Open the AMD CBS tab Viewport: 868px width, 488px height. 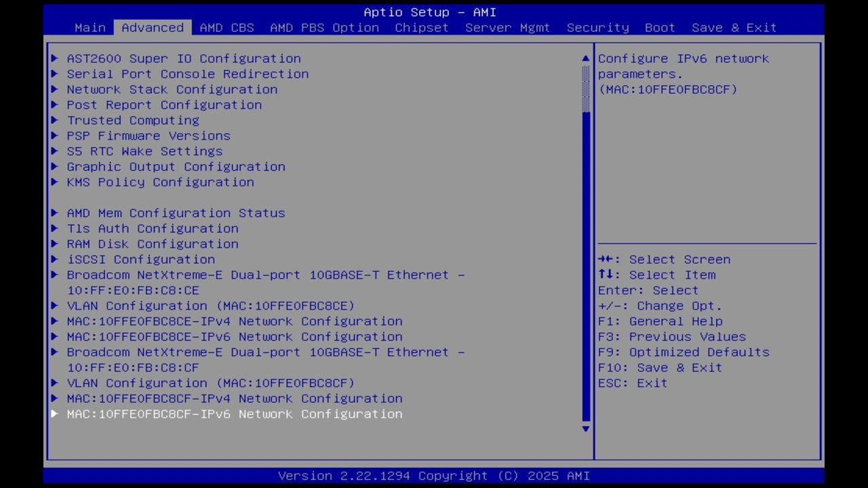pos(227,28)
